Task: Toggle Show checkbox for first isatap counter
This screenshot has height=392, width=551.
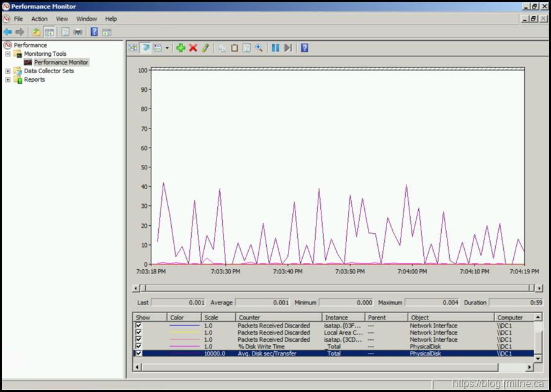Action: click(138, 326)
